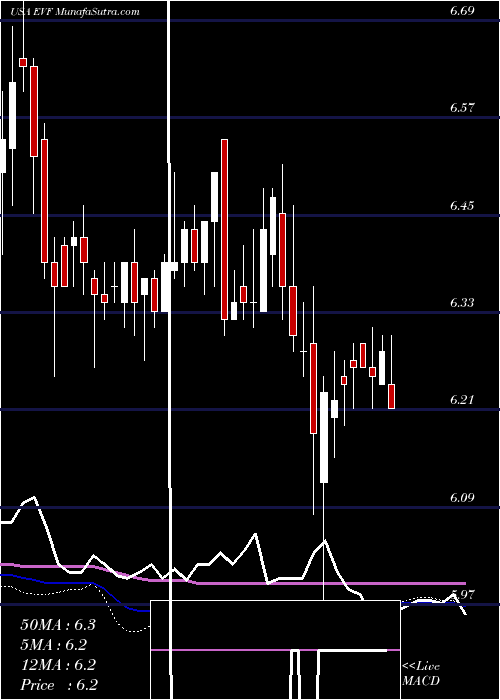Select the 5.97 price axis label
The image size is (500, 700).
coord(462,594)
